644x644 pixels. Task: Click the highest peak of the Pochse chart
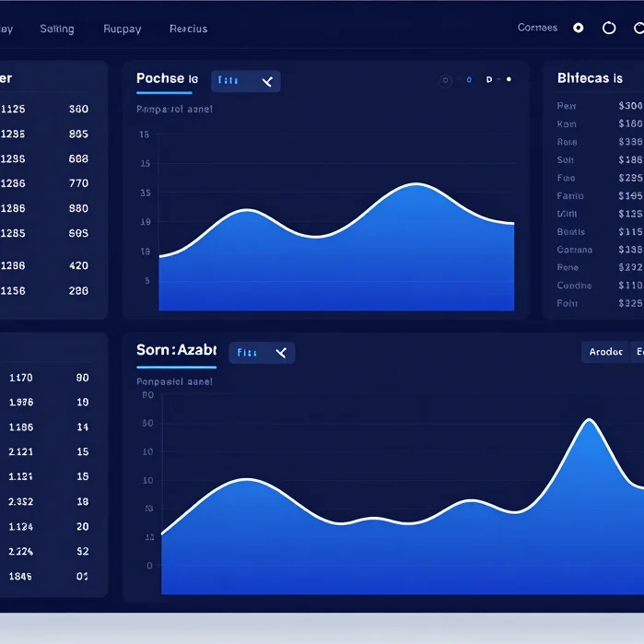416,184
